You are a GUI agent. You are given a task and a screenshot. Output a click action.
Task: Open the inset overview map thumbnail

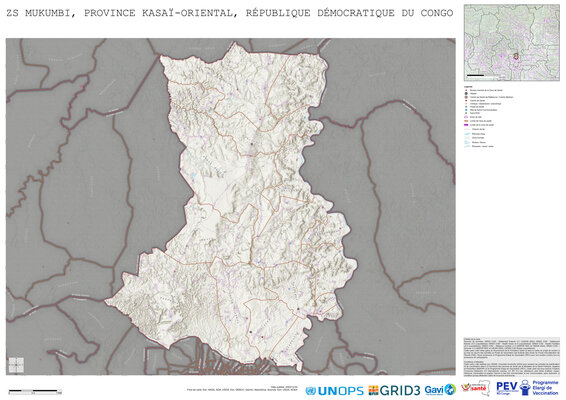coord(511,43)
